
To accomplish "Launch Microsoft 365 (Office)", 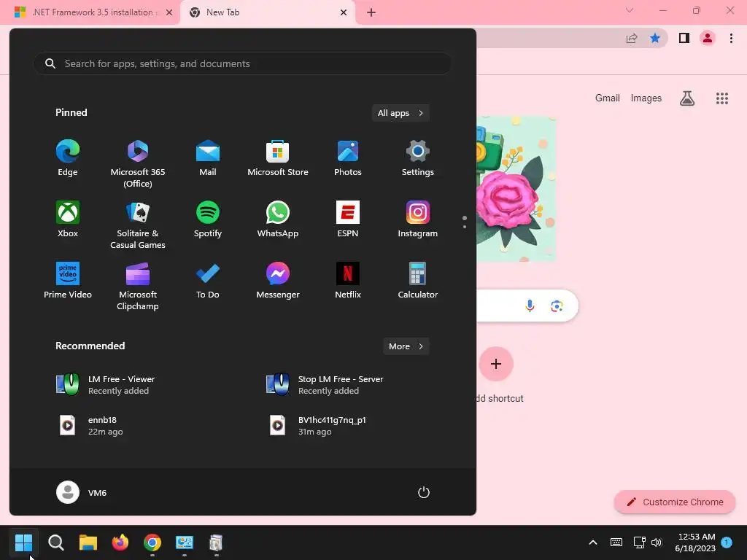I will pyautogui.click(x=138, y=164).
